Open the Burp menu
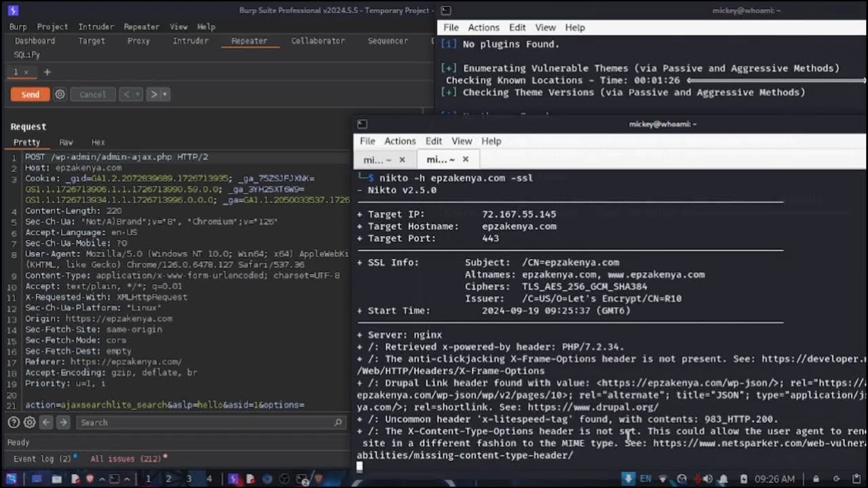 (18, 26)
